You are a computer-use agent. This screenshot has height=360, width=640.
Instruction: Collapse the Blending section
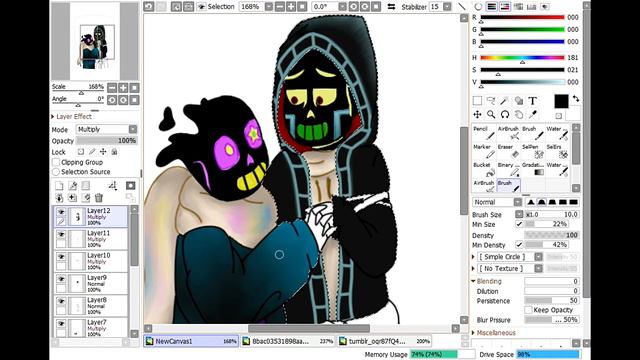coord(473,281)
